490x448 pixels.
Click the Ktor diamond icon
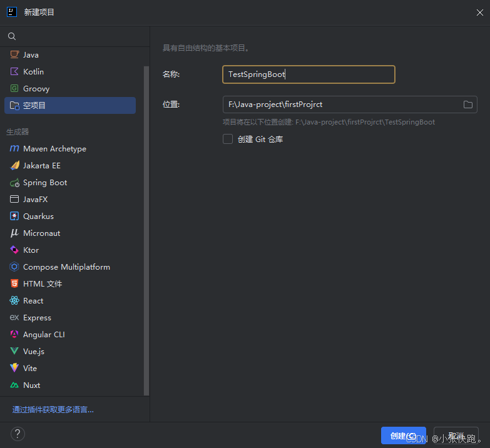tap(14, 250)
